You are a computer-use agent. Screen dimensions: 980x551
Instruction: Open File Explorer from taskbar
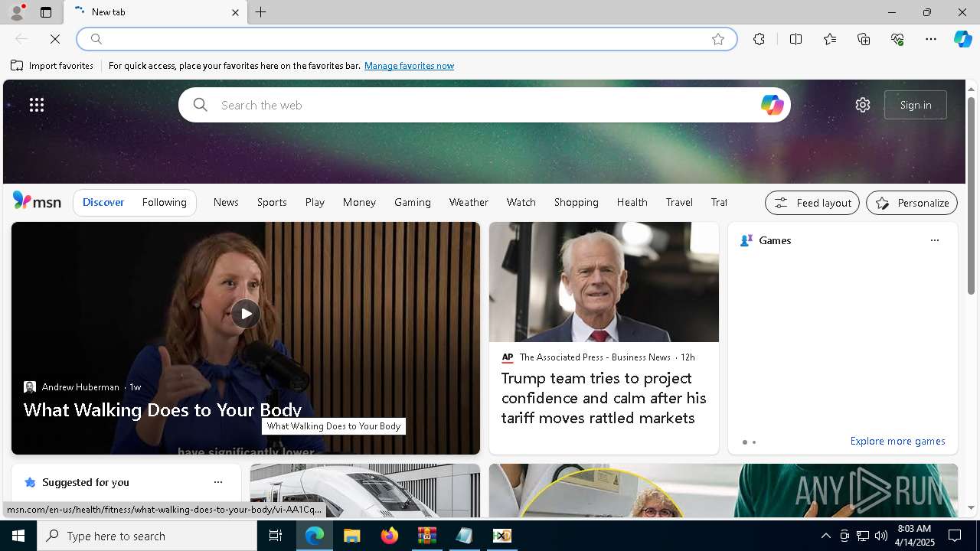[351, 536]
